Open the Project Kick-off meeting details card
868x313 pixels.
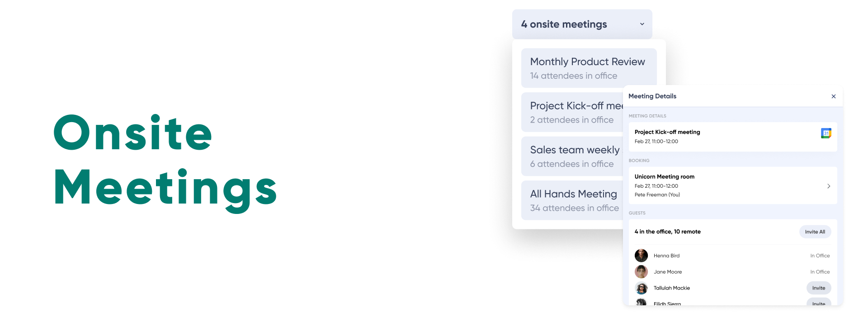(x=732, y=137)
